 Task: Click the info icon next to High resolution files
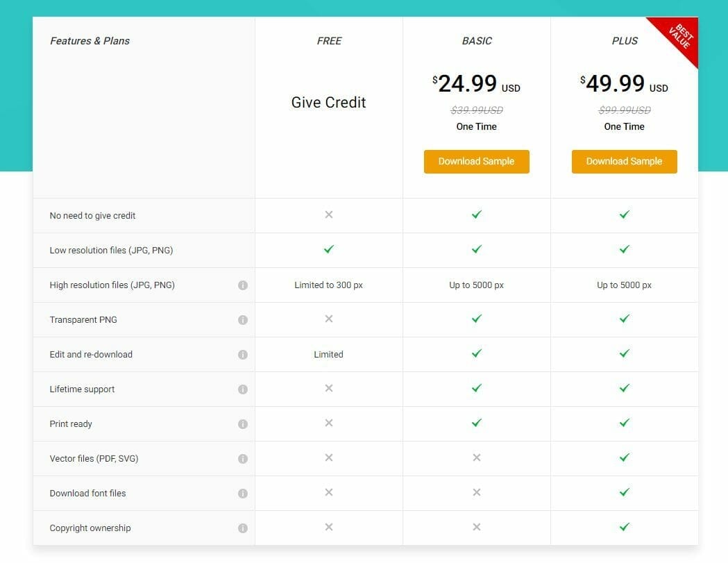pyautogui.click(x=244, y=285)
